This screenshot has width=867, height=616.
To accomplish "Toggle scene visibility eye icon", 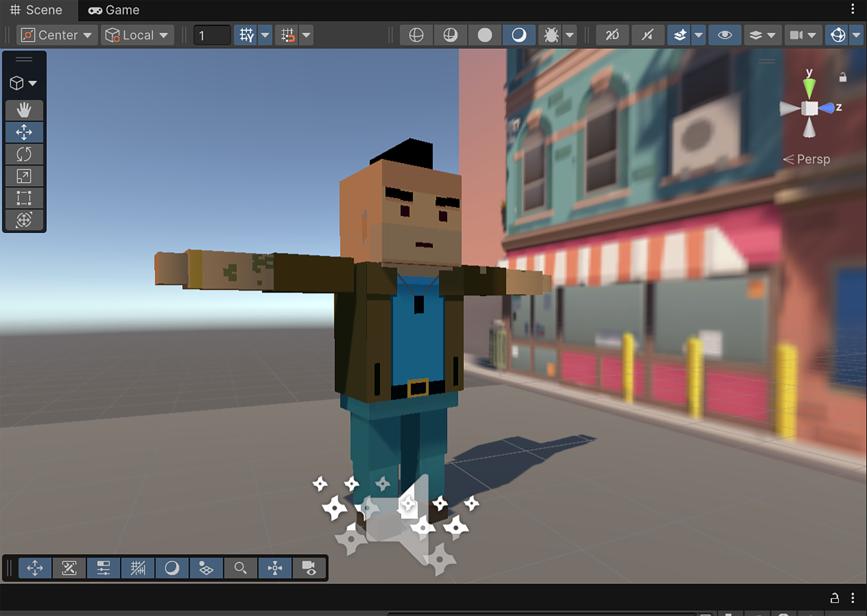I will pos(725,35).
